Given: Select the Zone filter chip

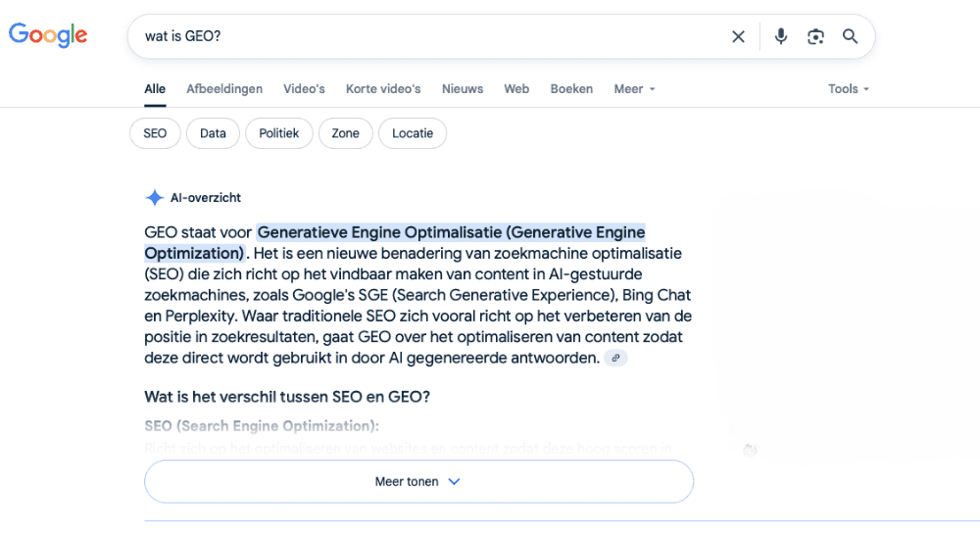Looking at the screenshot, I should [x=346, y=133].
